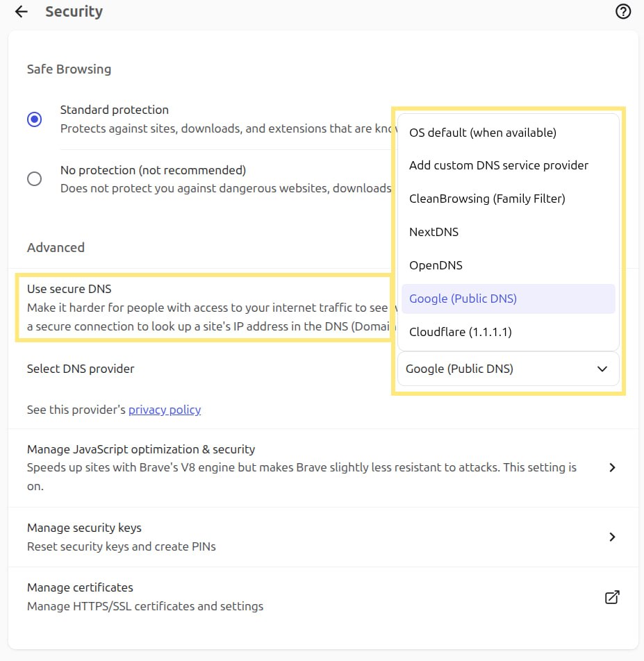
Task: Choose OS default (when available) option
Action: 509,133
